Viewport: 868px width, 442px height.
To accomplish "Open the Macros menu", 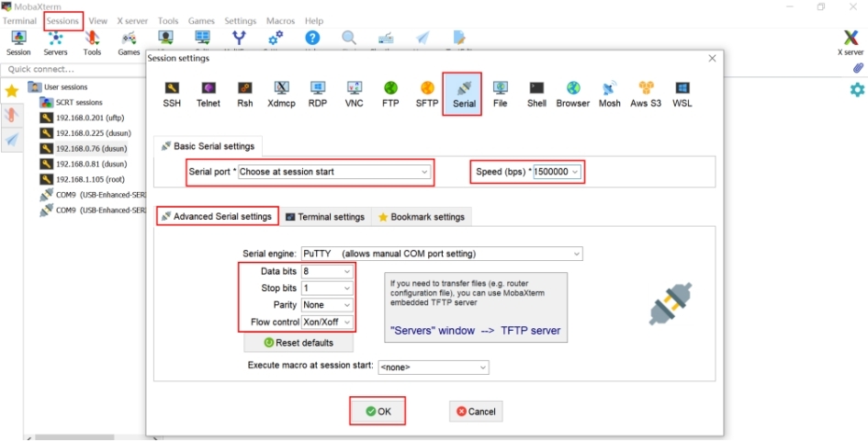I will [x=281, y=20].
